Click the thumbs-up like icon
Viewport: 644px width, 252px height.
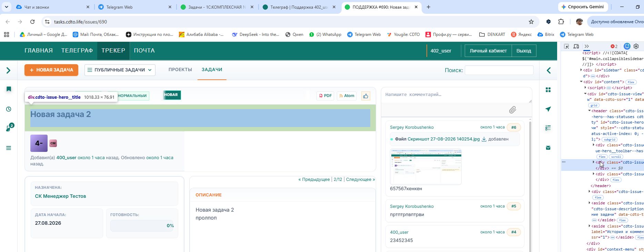[365, 96]
